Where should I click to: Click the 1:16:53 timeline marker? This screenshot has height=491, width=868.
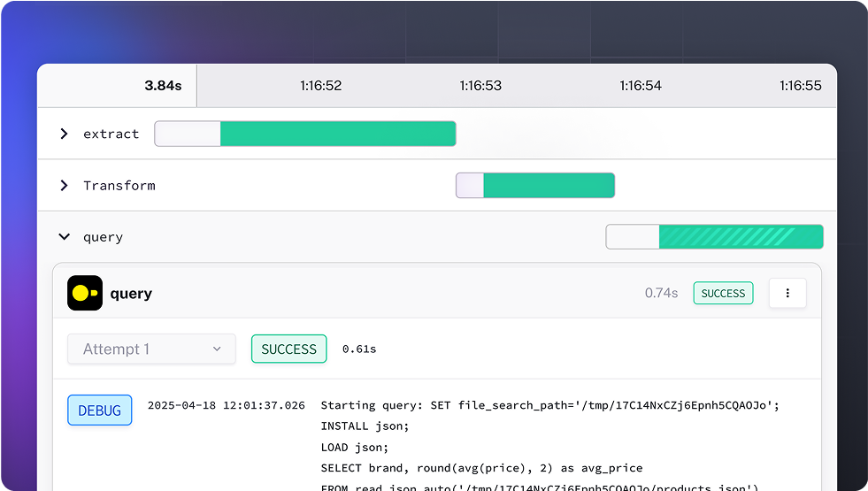click(480, 86)
